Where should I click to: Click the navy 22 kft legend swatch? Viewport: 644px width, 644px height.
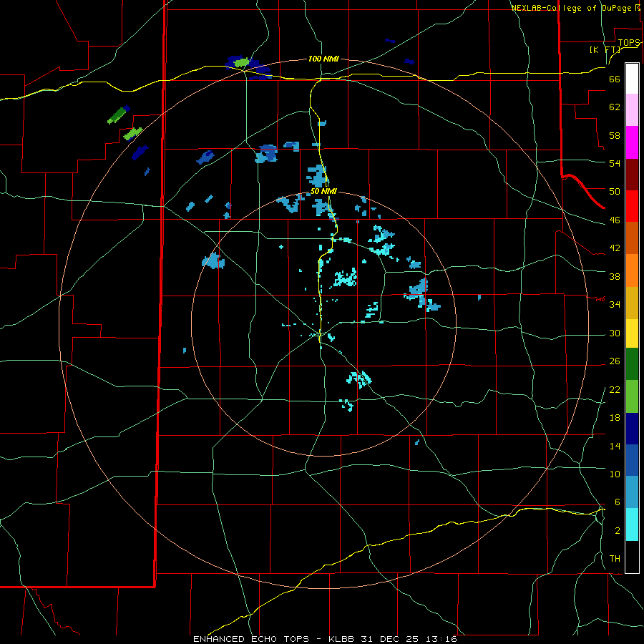632,429
